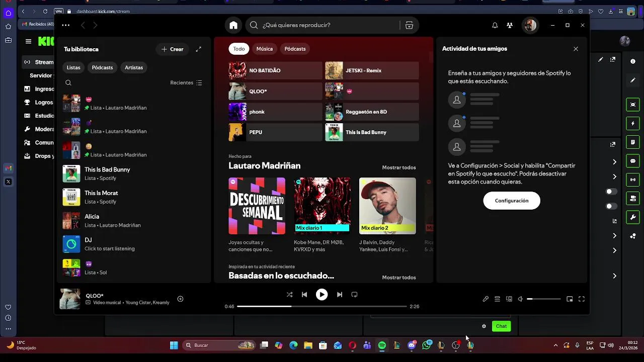The height and width of the screenshot is (362, 644).
Task: Open This Is Morat in library
Action: (x=133, y=197)
